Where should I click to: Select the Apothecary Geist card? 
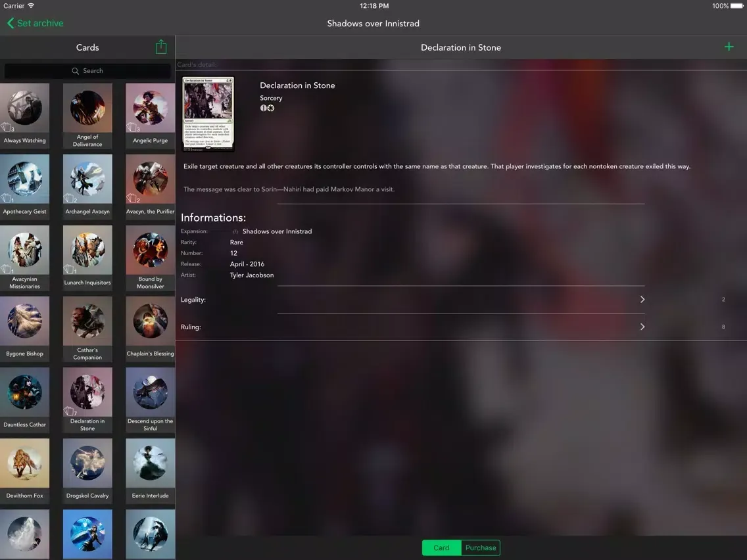[25, 186]
